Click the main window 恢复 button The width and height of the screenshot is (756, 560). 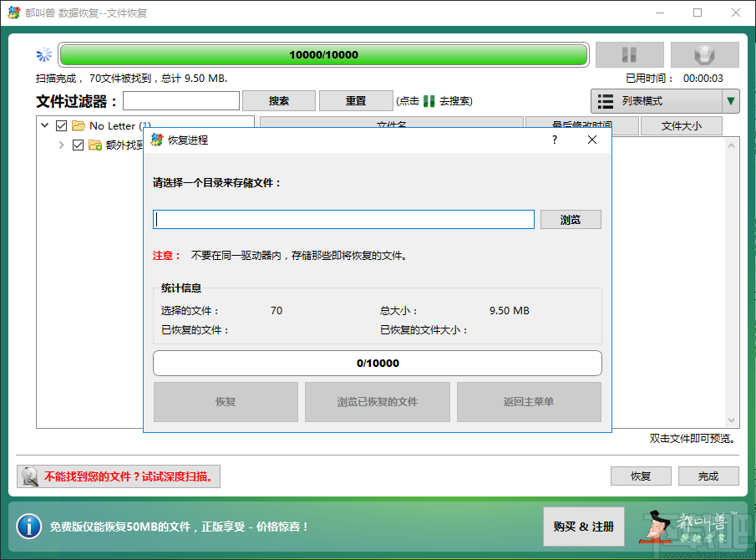[641, 476]
